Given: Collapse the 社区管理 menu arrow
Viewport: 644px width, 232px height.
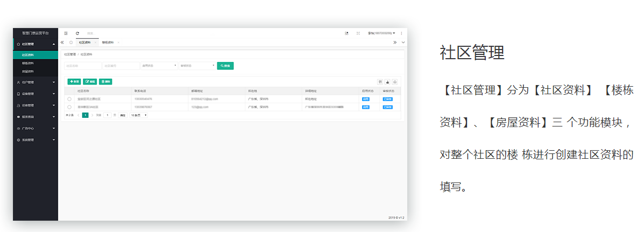Looking at the screenshot, I should pos(54,44).
